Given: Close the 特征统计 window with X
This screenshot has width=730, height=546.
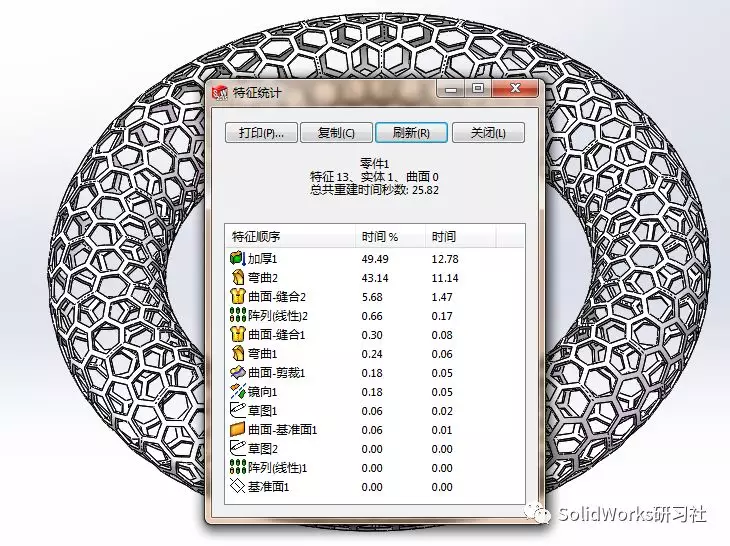Looking at the screenshot, I should click(x=515, y=88).
